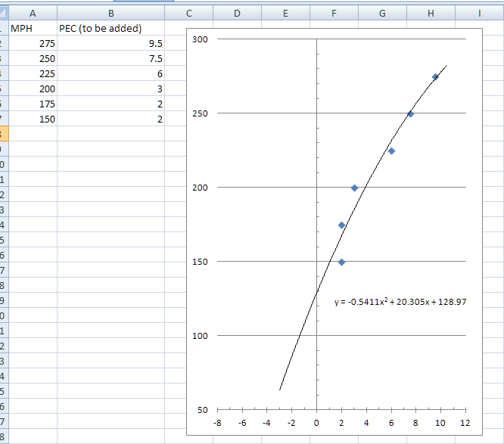Select the cell with value 250
This screenshot has width=504, height=444.
(x=33, y=58)
